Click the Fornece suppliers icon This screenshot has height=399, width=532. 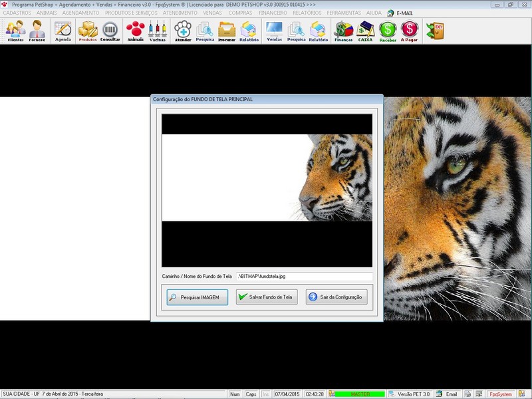tap(37, 31)
